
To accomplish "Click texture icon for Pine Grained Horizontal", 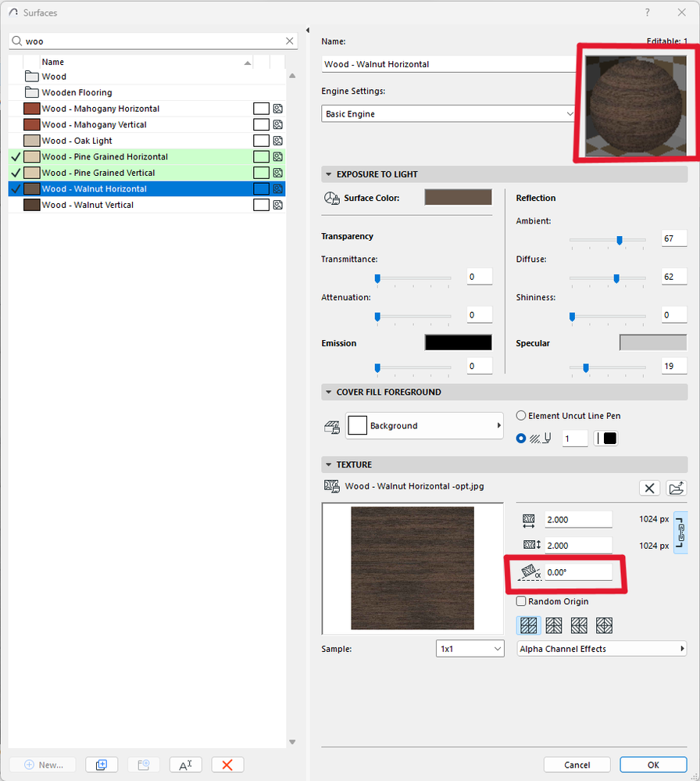I will [278, 156].
